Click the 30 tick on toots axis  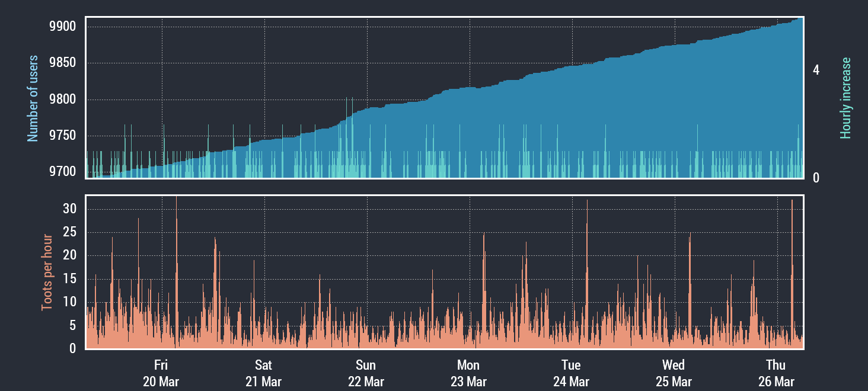pyautogui.click(x=71, y=209)
